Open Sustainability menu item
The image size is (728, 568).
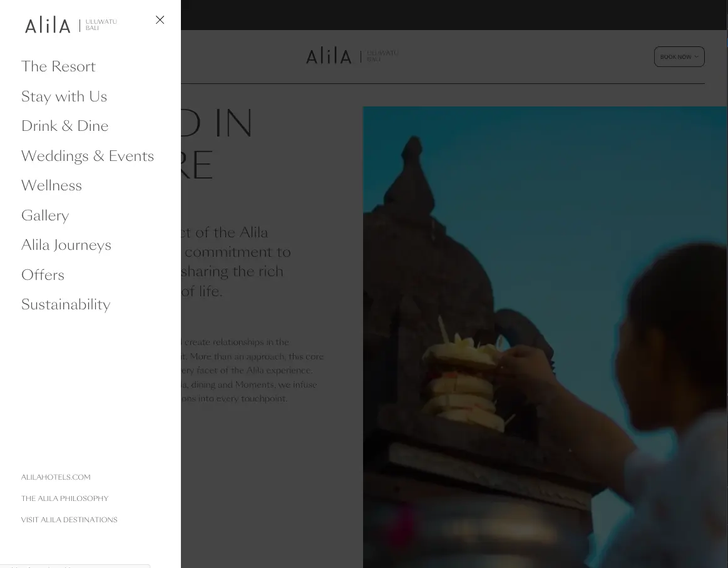[x=66, y=305]
